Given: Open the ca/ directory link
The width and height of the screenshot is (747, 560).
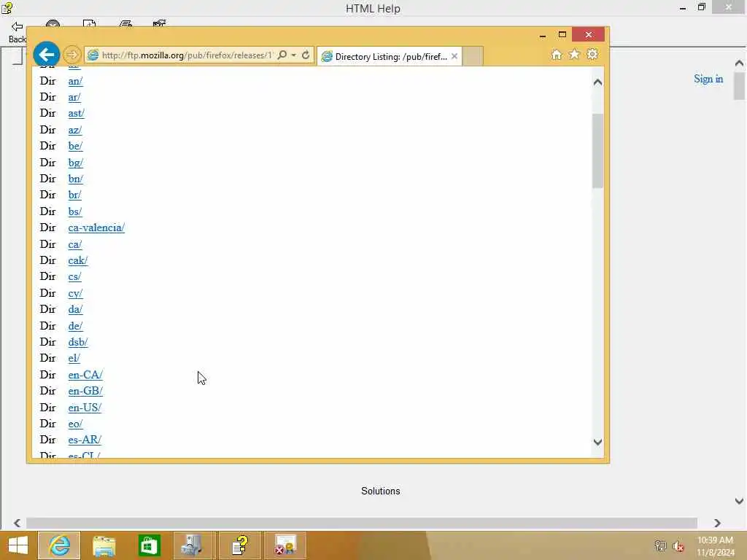Looking at the screenshot, I should 75,244.
